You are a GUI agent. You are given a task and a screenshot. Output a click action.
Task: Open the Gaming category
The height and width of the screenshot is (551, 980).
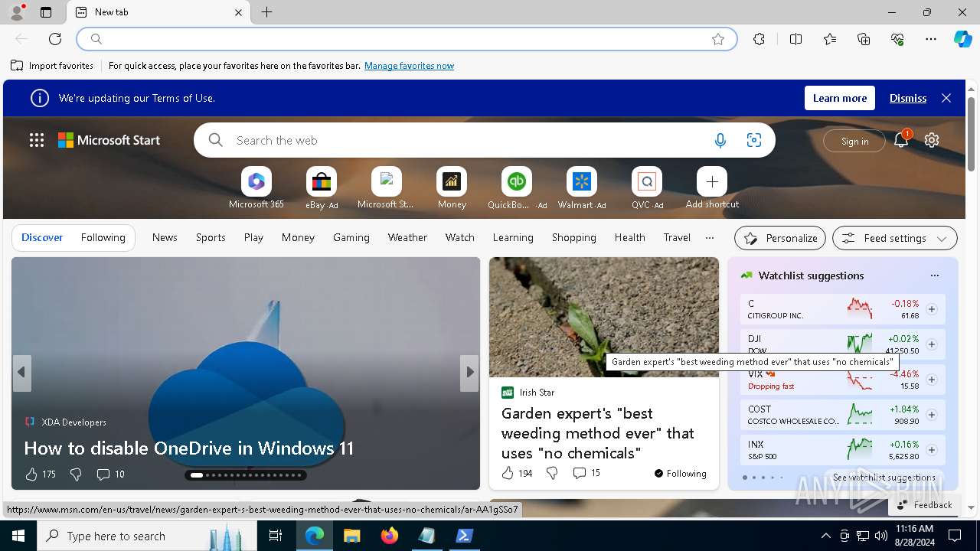pos(351,238)
